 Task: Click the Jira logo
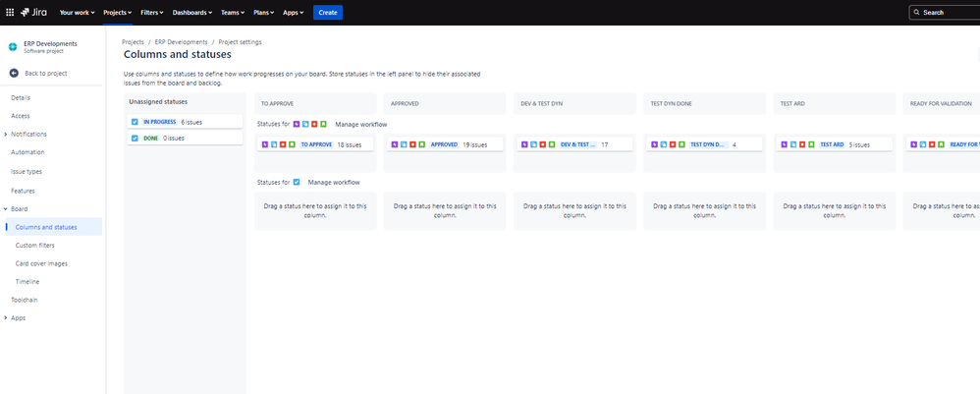coord(33,12)
